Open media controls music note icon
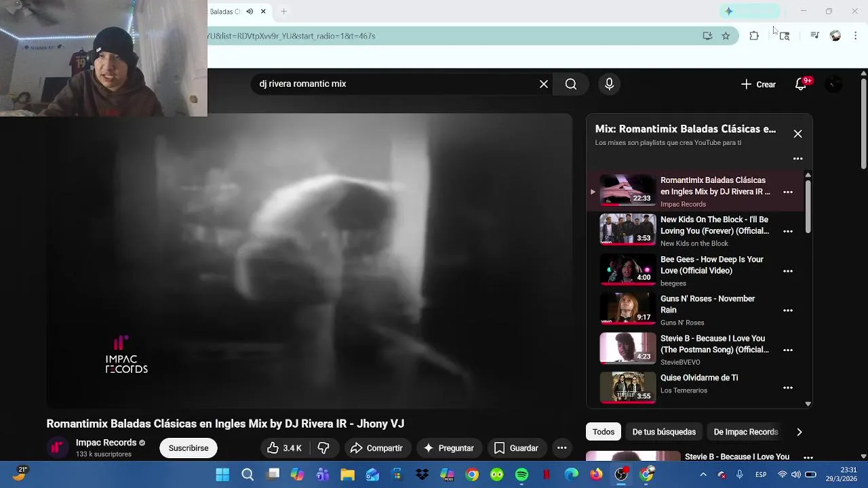Screen dimensions: 868x488 [814, 36]
